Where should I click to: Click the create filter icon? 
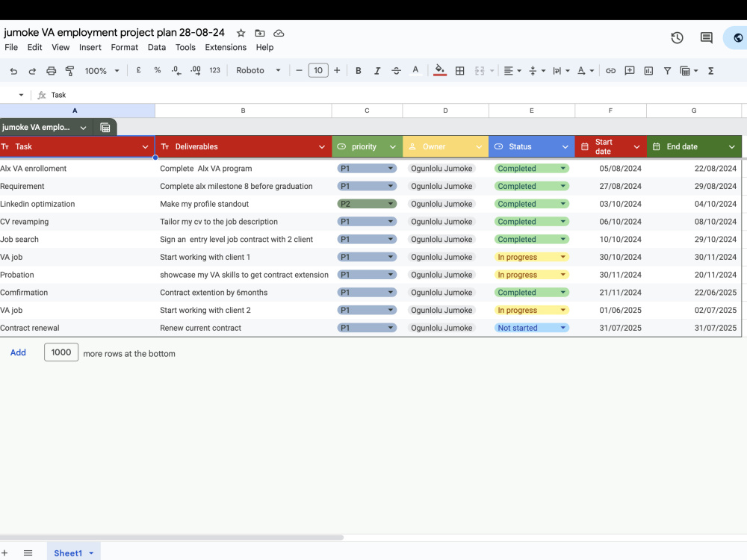667,71
